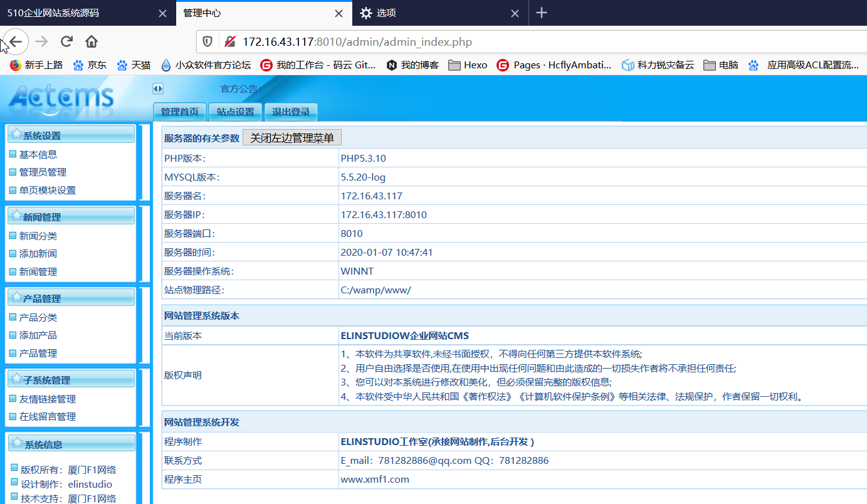This screenshot has width=867, height=504.
Task: Select the 管理首页 tab
Action: click(x=180, y=112)
